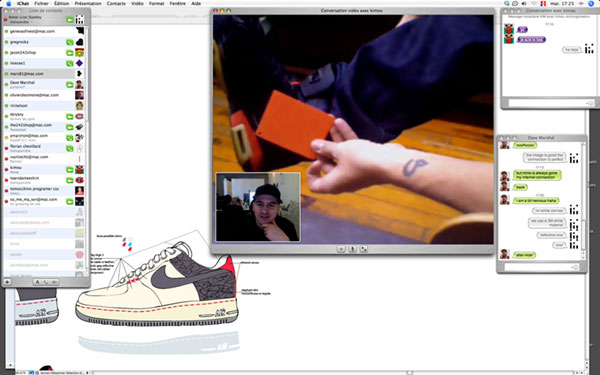The image size is (600, 375).
Task: Click video icon beside the242shop@mac.com
Action: (x=70, y=127)
